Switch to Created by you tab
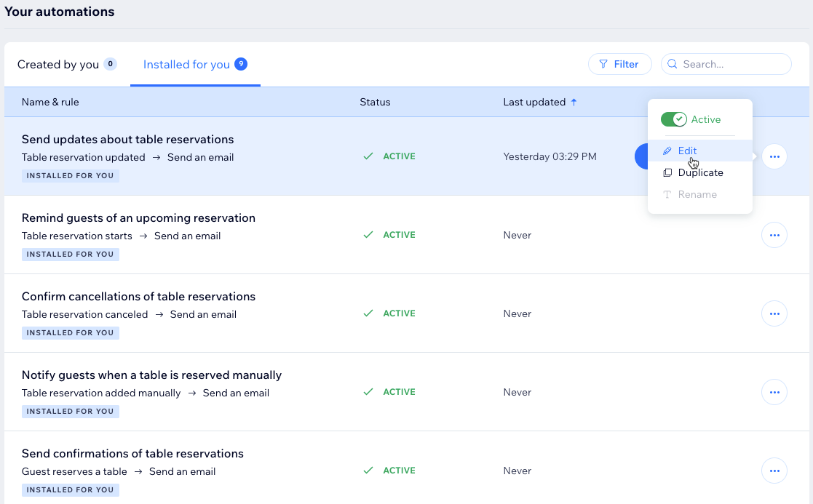This screenshot has width=813, height=504. pos(58,65)
